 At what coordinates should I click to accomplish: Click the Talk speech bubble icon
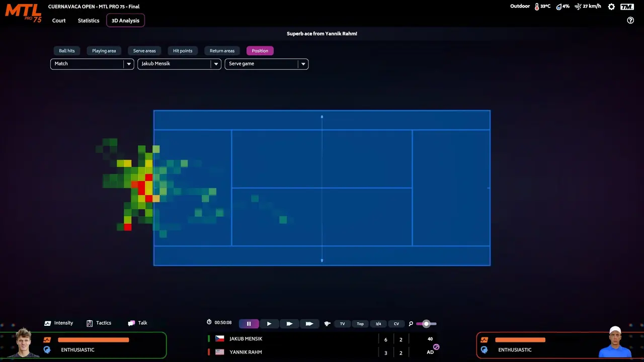point(131,323)
